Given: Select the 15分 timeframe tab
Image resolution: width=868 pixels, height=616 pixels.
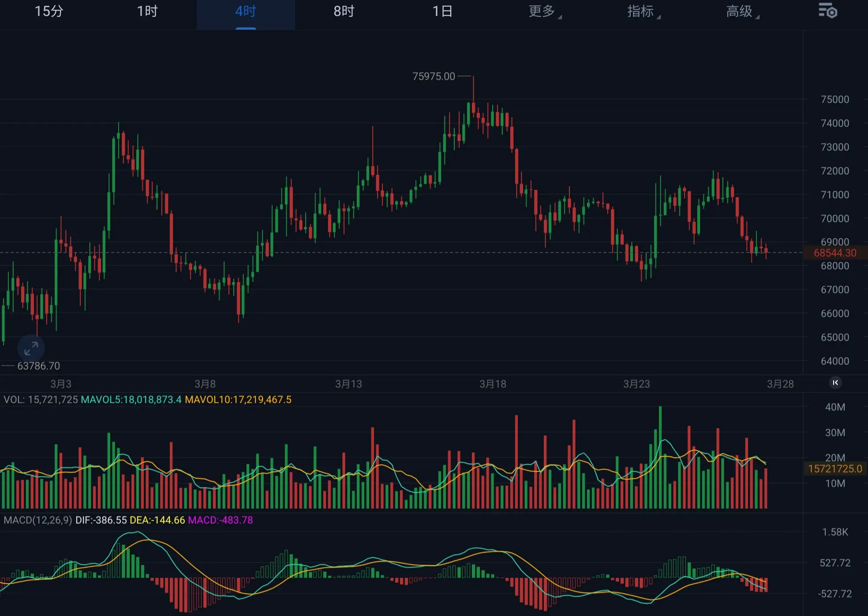Looking at the screenshot, I should click(49, 11).
